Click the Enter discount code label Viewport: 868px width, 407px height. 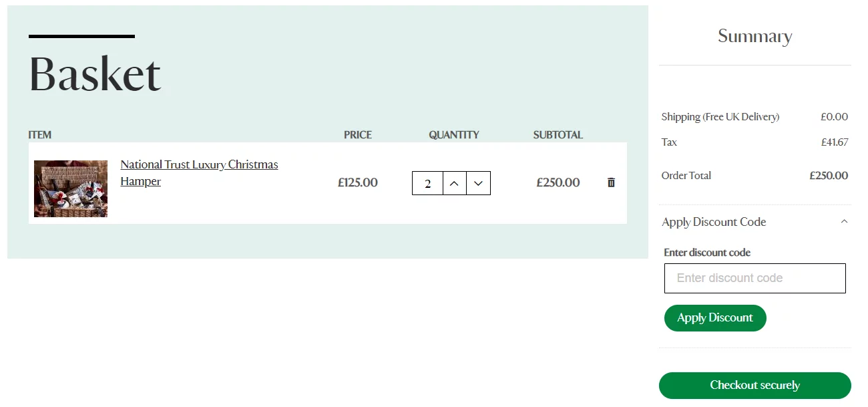pyautogui.click(x=707, y=253)
